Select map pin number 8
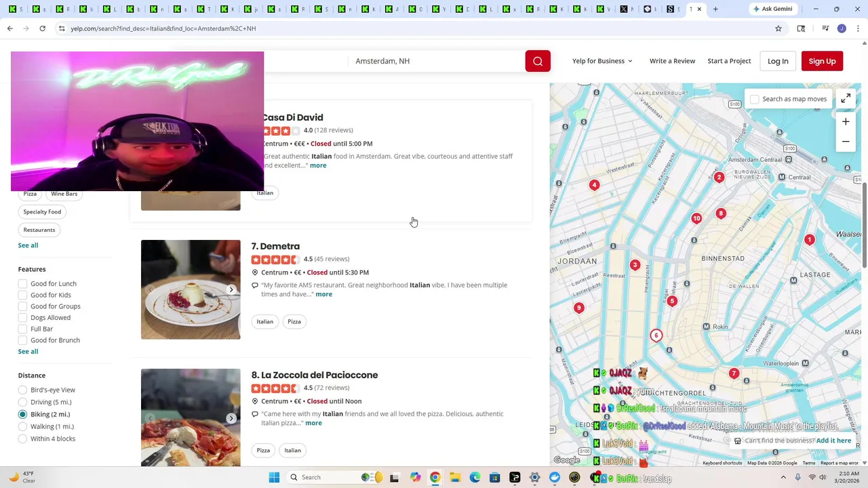The height and width of the screenshot is (488, 868). click(721, 214)
